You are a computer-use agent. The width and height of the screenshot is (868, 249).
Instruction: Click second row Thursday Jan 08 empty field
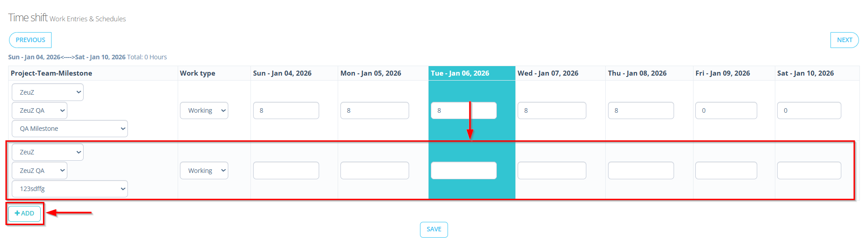tap(641, 171)
